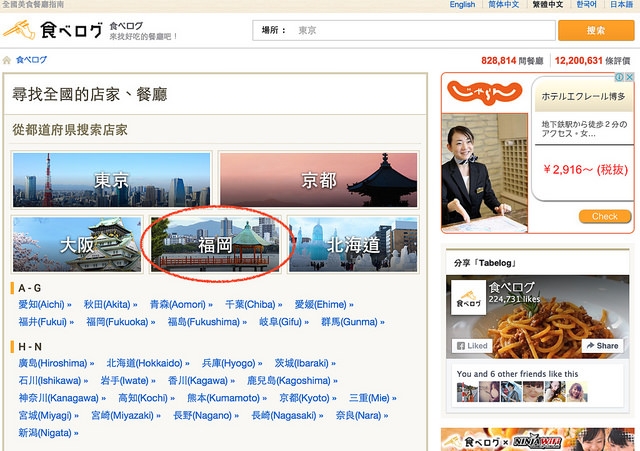Image resolution: width=640 pixels, height=451 pixels.
Task: Click the home icon in breadcrumb
Action: (x=7, y=60)
